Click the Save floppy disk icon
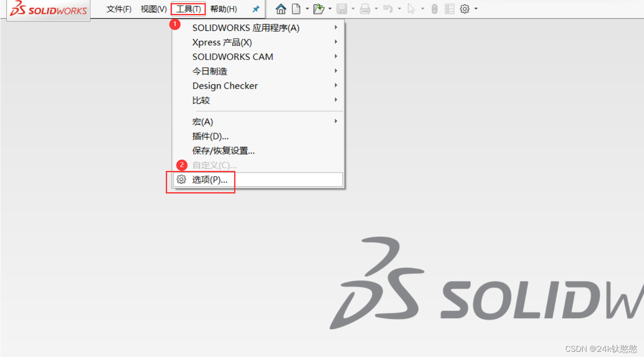 click(x=342, y=9)
